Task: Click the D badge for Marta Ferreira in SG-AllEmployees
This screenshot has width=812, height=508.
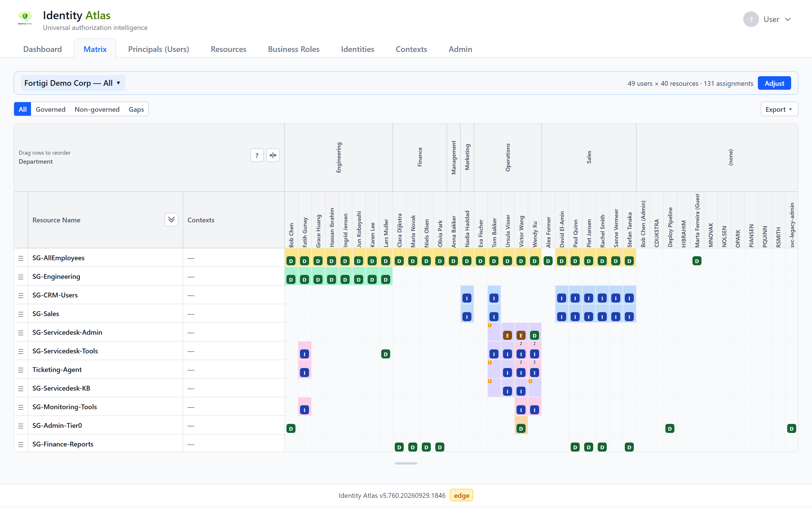Action: [697, 261]
